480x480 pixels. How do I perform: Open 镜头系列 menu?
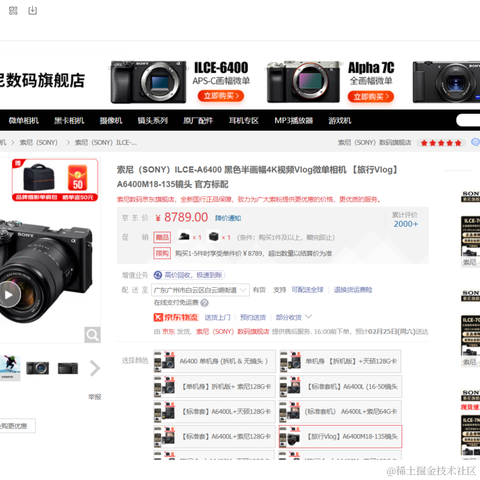(x=153, y=121)
